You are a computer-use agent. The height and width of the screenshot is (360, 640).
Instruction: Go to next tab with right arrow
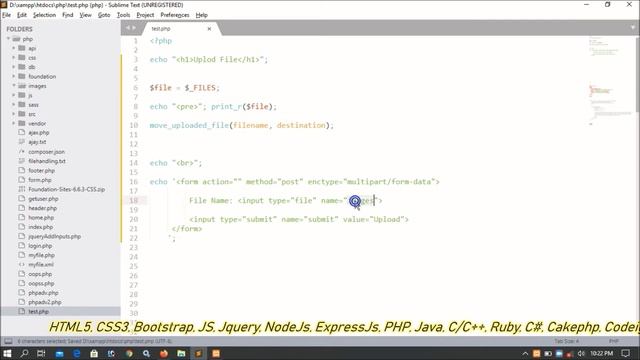(134, 28)
